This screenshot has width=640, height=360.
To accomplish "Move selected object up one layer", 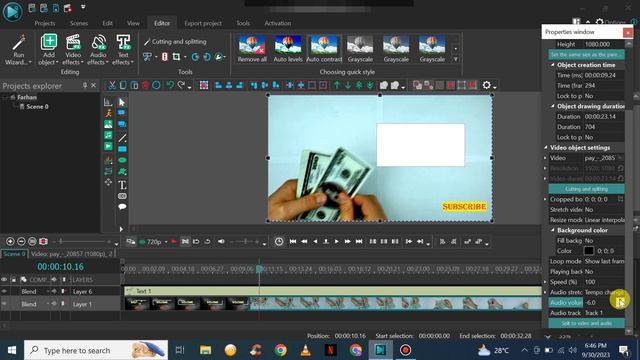I will (337, 85).
